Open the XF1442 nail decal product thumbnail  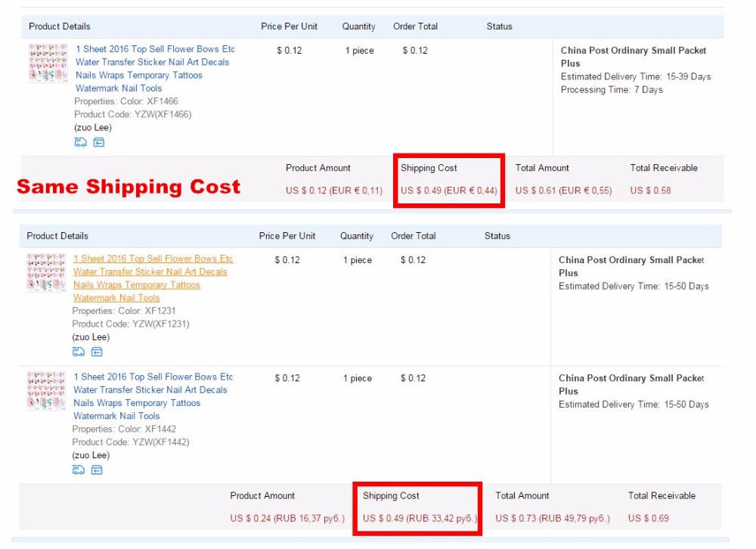(46, 390)
